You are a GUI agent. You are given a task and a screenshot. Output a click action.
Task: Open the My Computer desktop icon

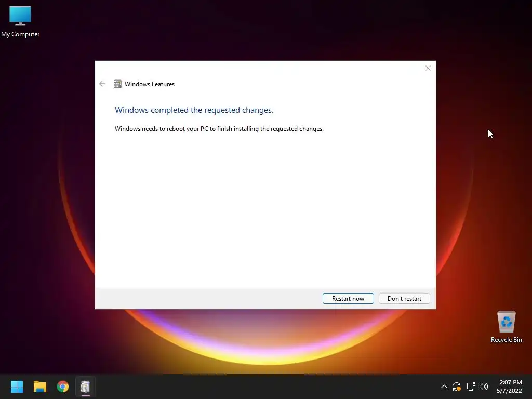click(20, 22)
